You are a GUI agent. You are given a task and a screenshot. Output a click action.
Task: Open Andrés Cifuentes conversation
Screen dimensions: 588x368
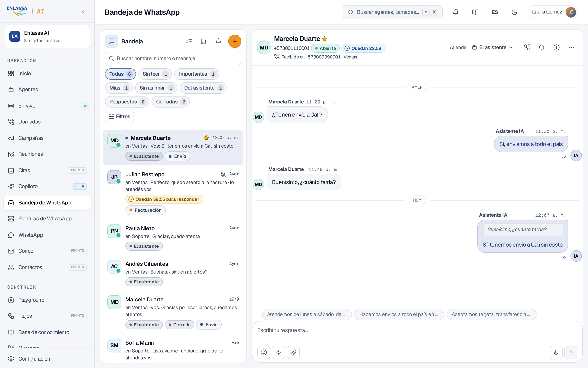click(x=173, y=273)
